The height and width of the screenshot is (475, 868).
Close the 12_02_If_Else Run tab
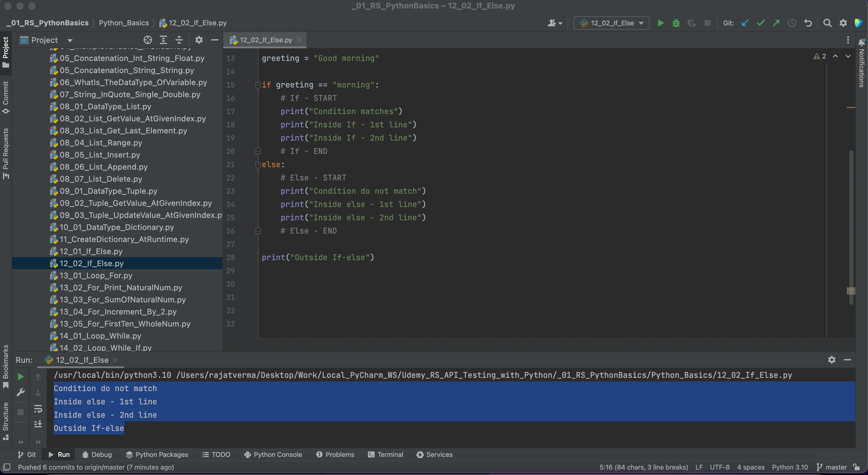click(x=115, y=360)
